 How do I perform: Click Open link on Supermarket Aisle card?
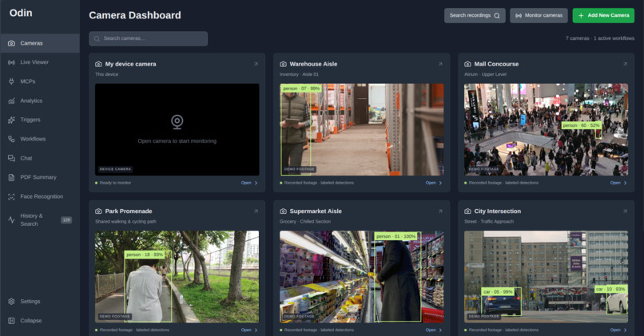[434, 330]
